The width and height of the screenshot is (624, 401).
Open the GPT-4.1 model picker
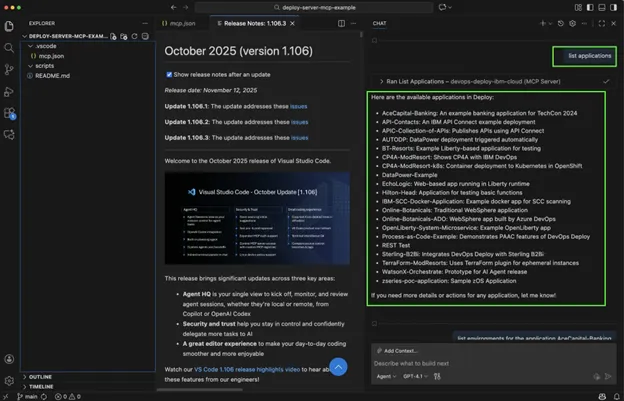(415, 376)
